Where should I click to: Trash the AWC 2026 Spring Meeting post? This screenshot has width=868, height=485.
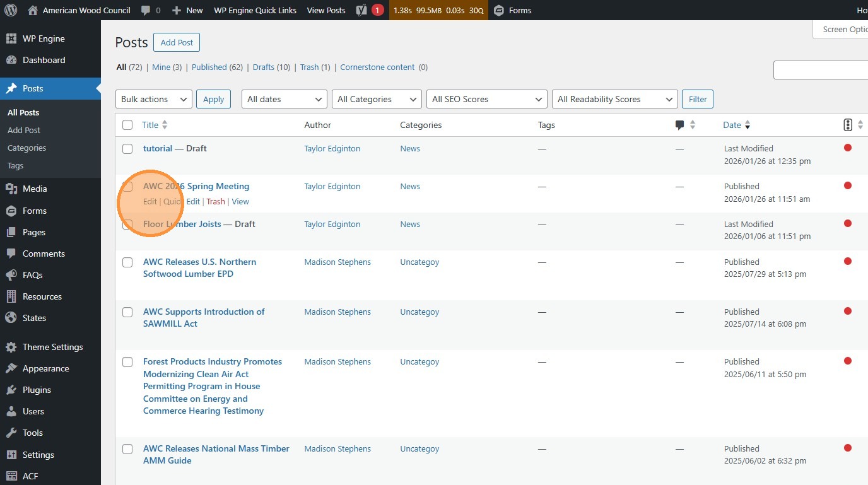click(216, 202)
